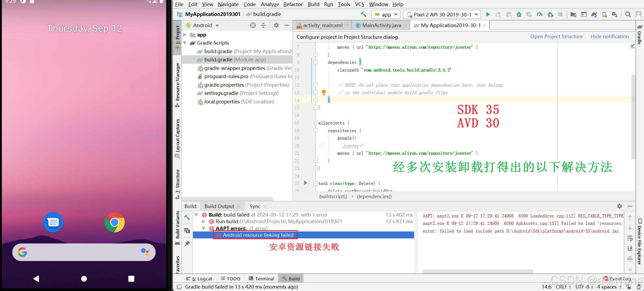This screenshot has width=644, height=291.
Task: Open AVD Manager icon in toolbar
Action: pyautogui.click(x=604, y=14)
